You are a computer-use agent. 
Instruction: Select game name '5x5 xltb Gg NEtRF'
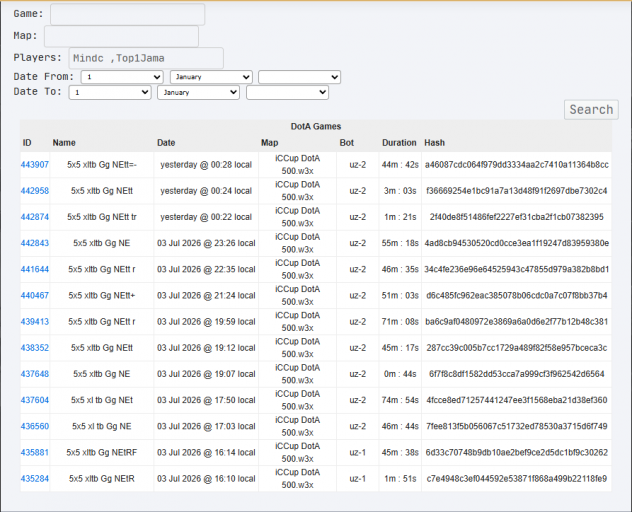pyautogui.click(x=102, y=453)
